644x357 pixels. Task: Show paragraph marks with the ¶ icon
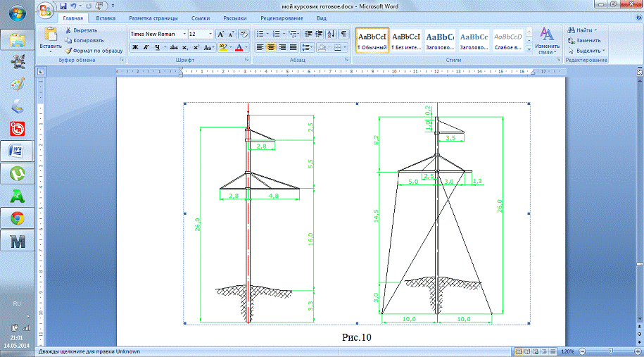(x=344, y=34)
